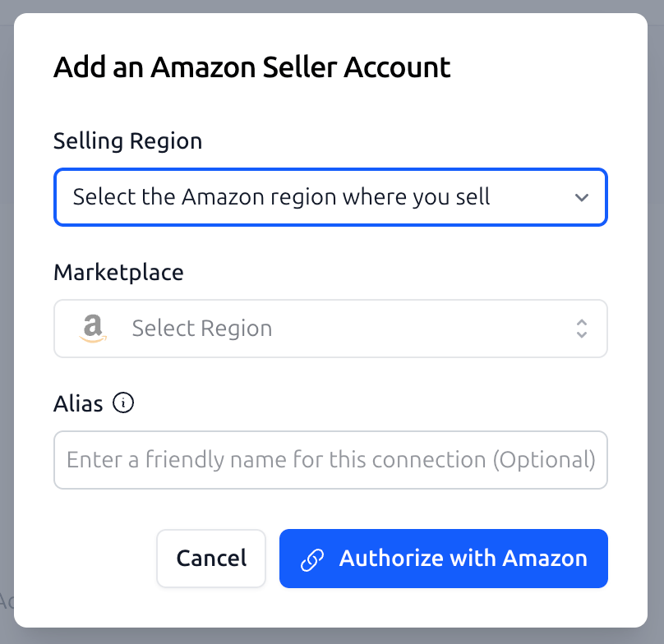The width and height of the screenshot is (664, 644).
Task: Click the Selling Region label
Action: tap(127, 140)
